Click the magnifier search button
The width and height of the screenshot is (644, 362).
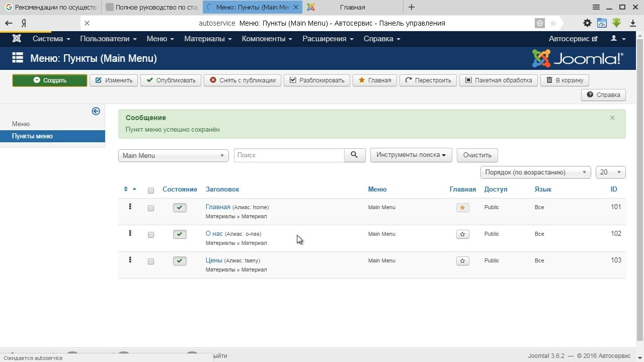(x=355, y=155)
